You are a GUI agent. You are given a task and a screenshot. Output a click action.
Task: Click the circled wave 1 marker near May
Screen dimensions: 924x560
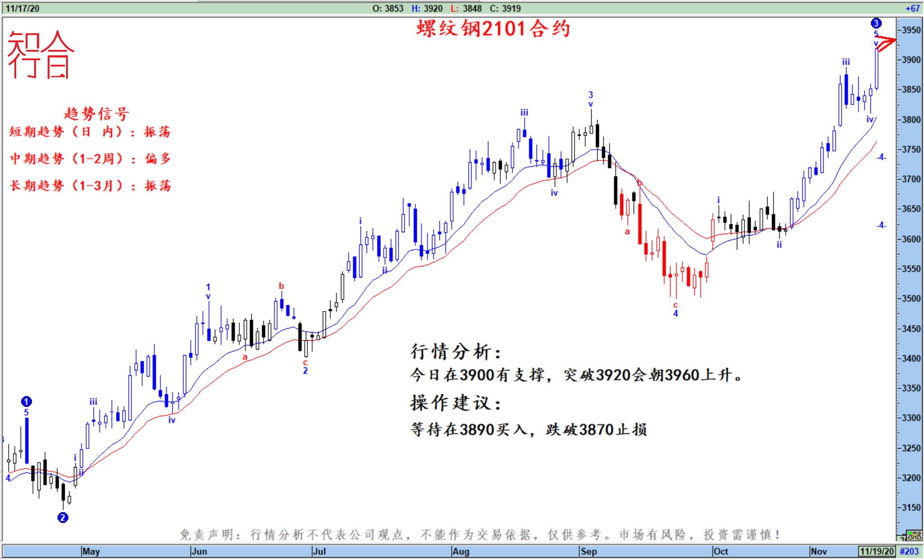pyautogui.click(x=27, y=401)
